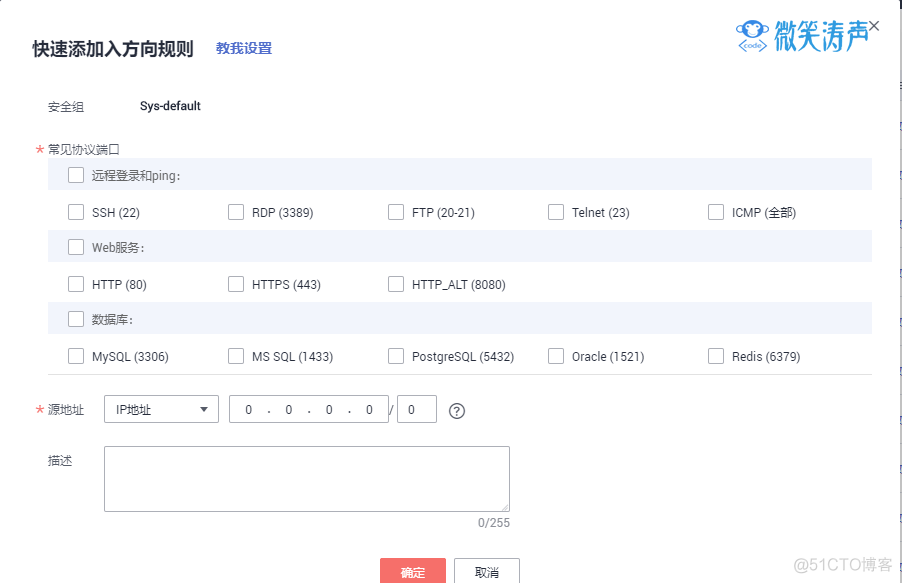This screenshot has width=902, height=583.
Task: Tick the RDP (3389) checkbox
Action: (x=236, y=212)
